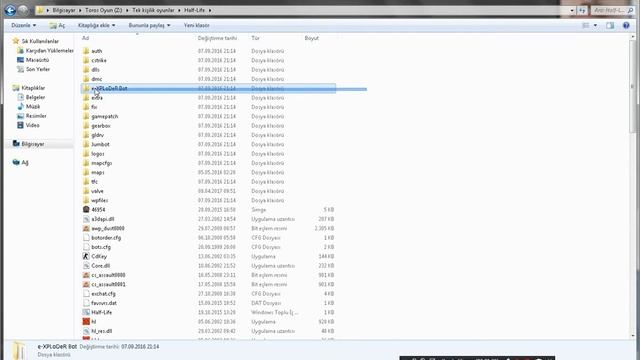Select the bots.cfg file name

pos(101,247)
